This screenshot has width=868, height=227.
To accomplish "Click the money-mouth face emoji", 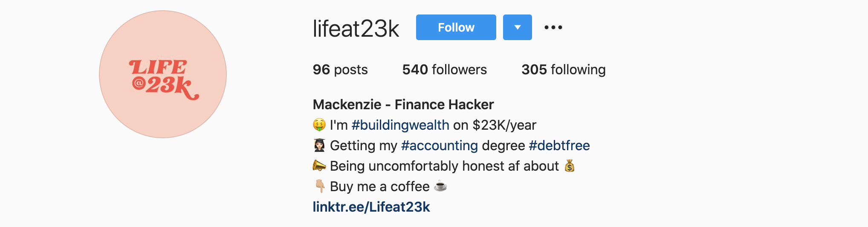I will pos(319,125).
